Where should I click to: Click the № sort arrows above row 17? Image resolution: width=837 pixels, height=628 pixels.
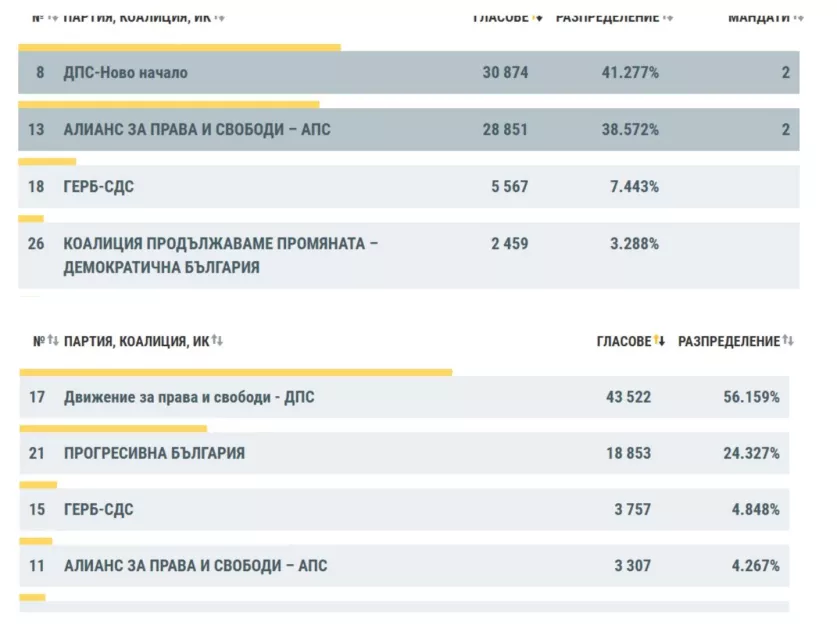click(x=53, y=341)
